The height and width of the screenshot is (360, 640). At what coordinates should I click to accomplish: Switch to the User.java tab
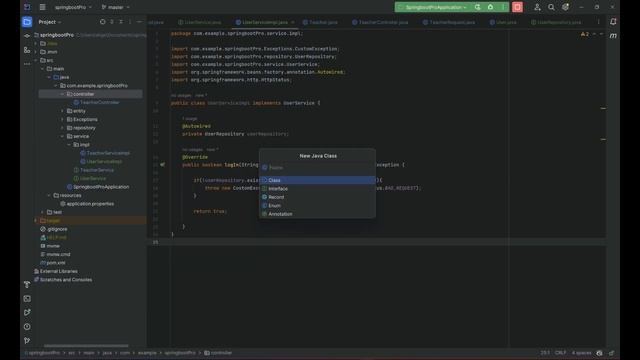coord(503,22)
